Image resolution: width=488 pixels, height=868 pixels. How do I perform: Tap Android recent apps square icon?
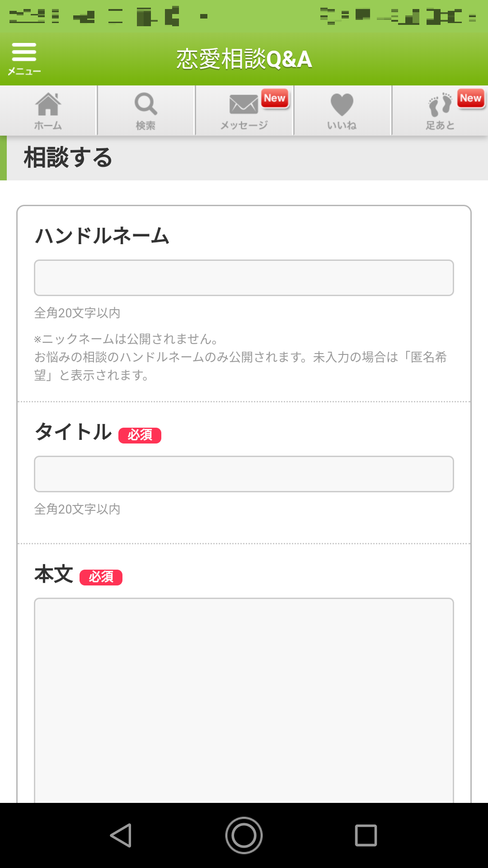[x=366, y=835]
